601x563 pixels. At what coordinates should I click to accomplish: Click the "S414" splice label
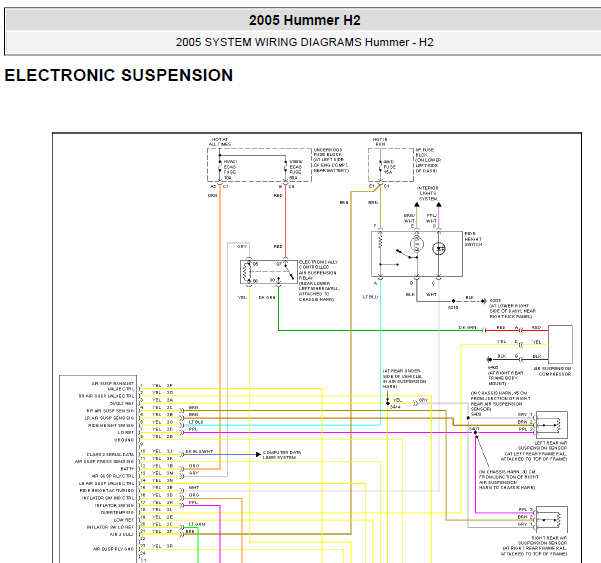pyautogui.click(x=395, y=407)
